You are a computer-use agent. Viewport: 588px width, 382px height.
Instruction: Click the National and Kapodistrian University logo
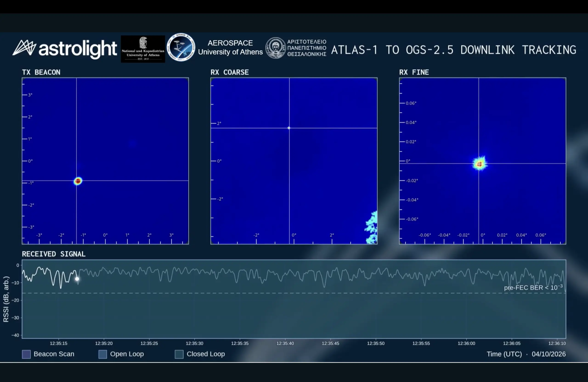tap(143, 49)
